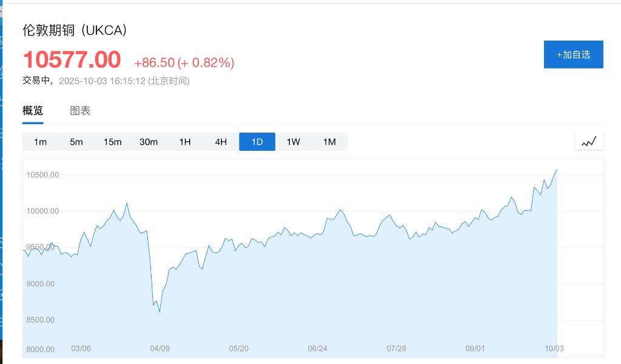Click the 04/09 date axis label
The height and width of the screenshot is (364, 621).
point(159,348)
